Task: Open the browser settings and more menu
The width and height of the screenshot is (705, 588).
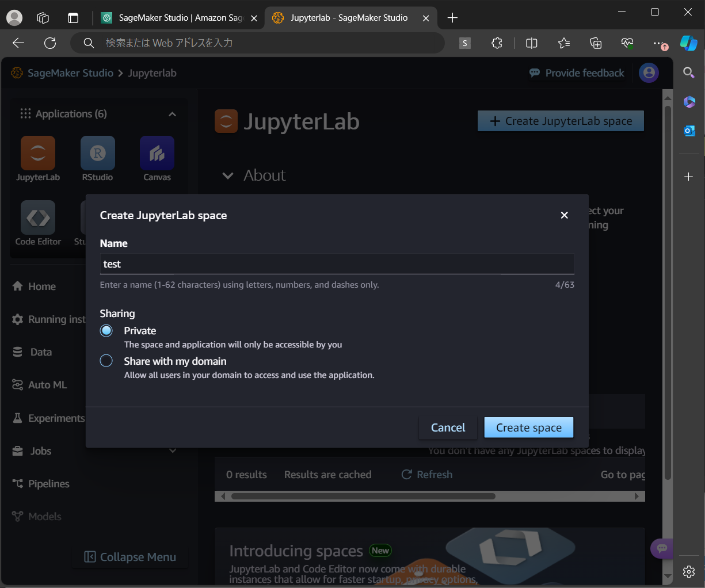Action: coord(660,43)
